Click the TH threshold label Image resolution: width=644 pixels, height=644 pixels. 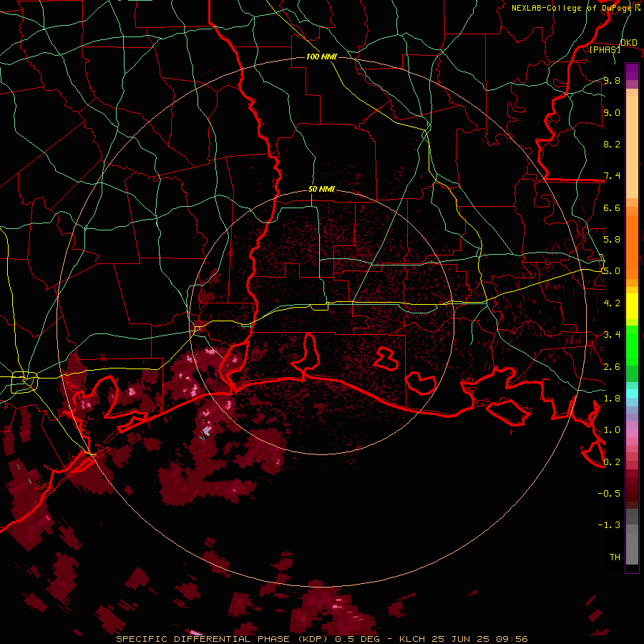pyautogui.click(x=615, y=557)
